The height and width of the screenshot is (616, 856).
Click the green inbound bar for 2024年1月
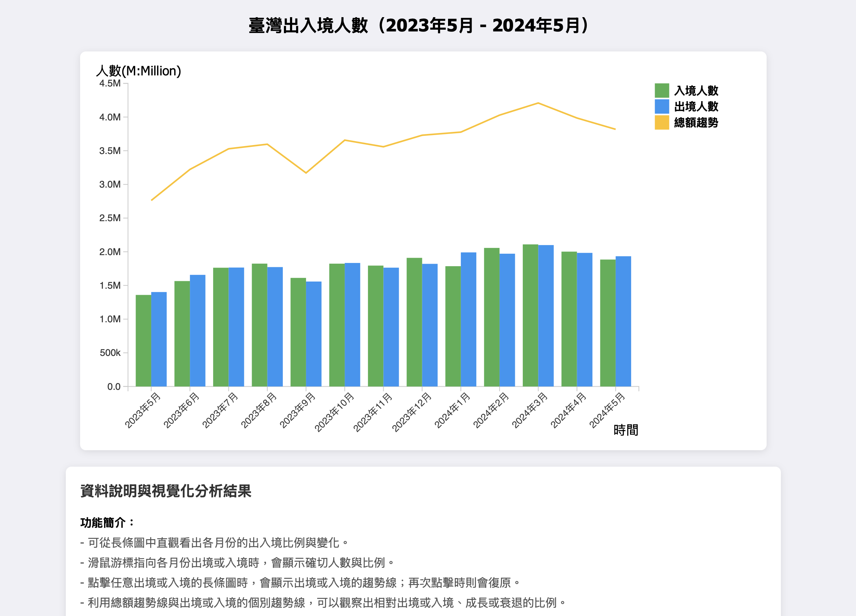[x=453, y=326]
